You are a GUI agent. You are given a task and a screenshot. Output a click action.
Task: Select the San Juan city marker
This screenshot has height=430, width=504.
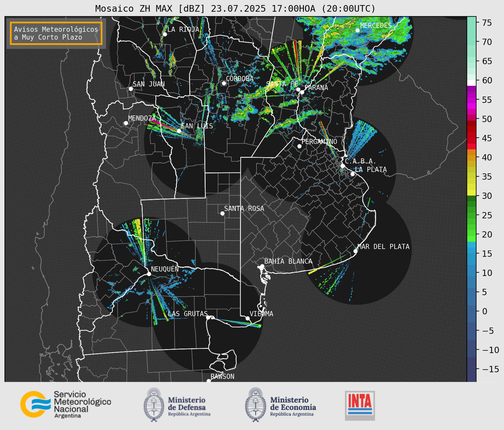tap(131, 89)
